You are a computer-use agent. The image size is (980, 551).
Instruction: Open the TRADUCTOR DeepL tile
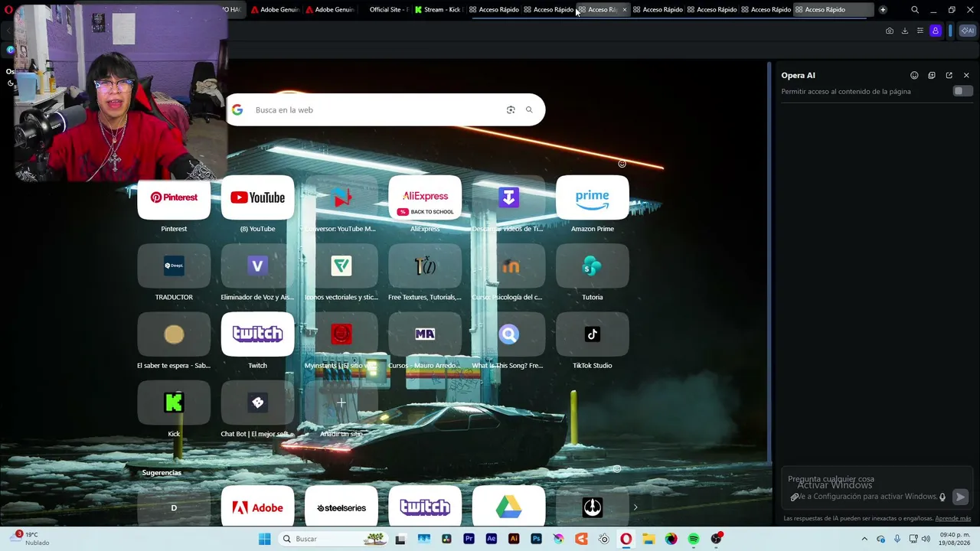tap(174, 266)
